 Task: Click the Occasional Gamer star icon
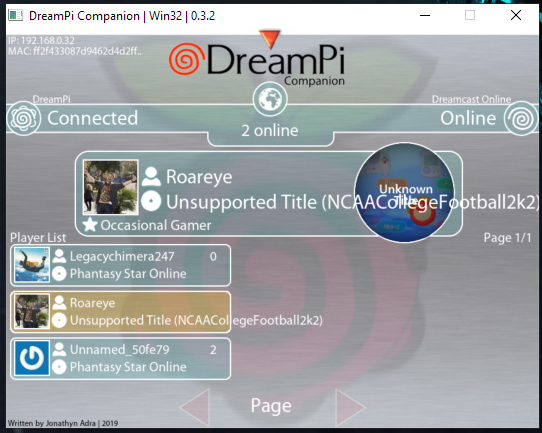click(x=90, y=225)
